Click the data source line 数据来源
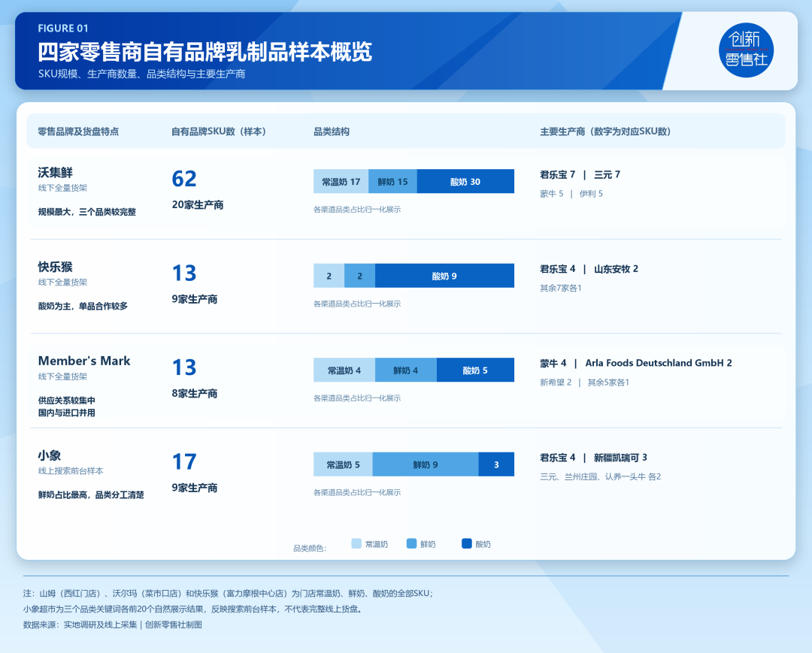The image size is (812, 653). click(112, 624)
